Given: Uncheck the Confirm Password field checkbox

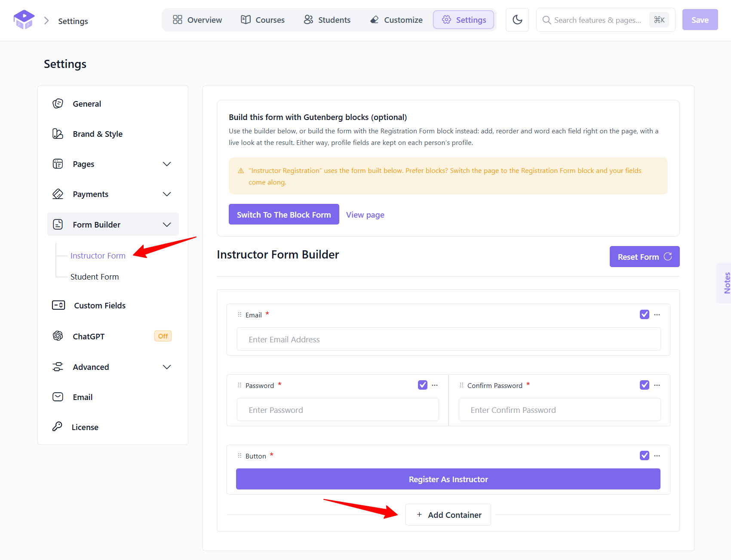Looking at the screenshot, I should tap(645, 385).
